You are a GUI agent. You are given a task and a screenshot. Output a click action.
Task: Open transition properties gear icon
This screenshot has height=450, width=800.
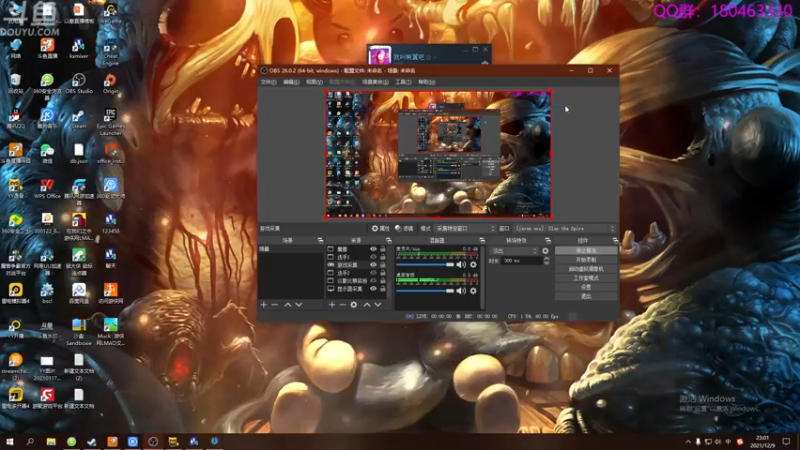click(x=545, y=251)
